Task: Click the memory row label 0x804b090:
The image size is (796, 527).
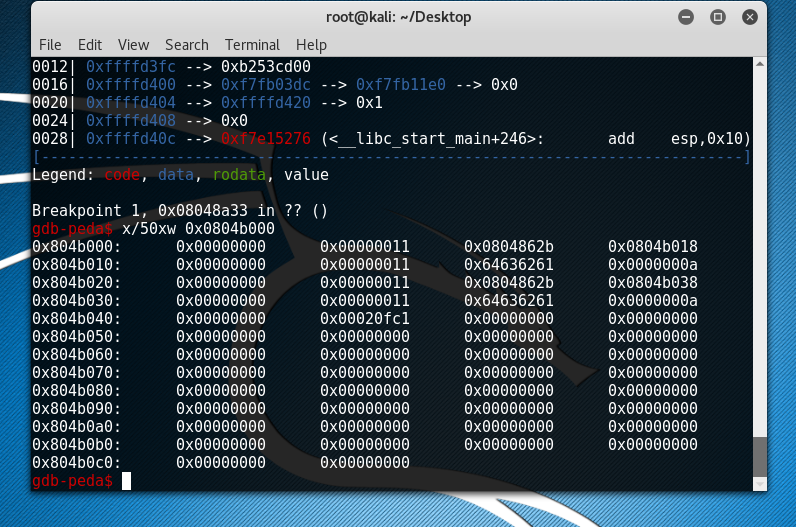Action: (x=77, y=409)
